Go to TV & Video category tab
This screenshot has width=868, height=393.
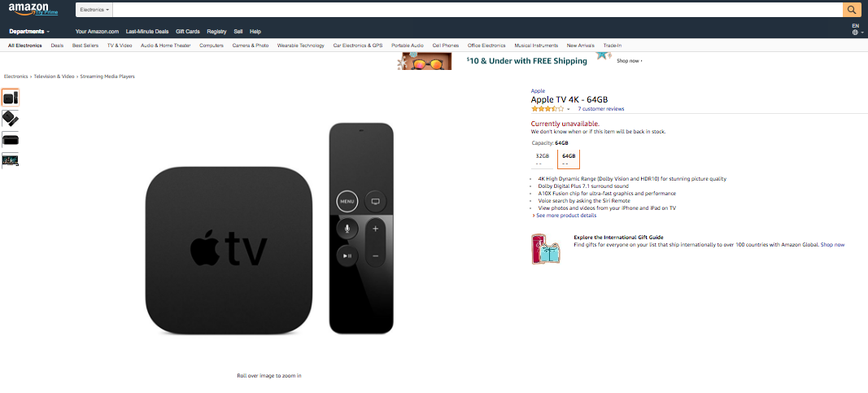coord(120,46)
